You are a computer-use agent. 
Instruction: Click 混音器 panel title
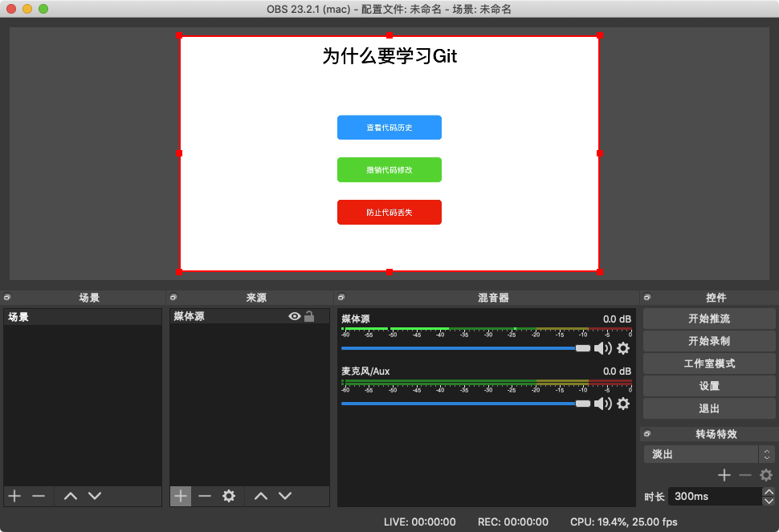pyautogui.click(x=493, y=298)
